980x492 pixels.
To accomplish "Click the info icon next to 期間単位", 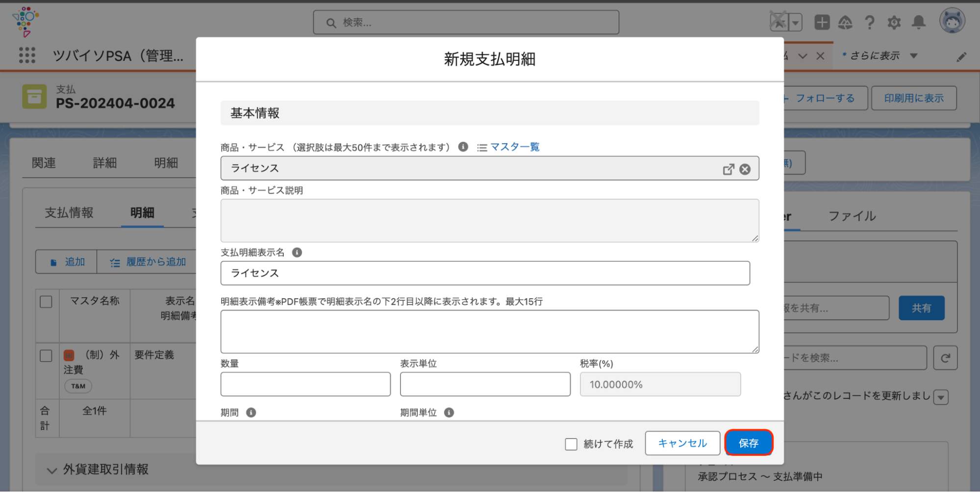I will 449,413.
